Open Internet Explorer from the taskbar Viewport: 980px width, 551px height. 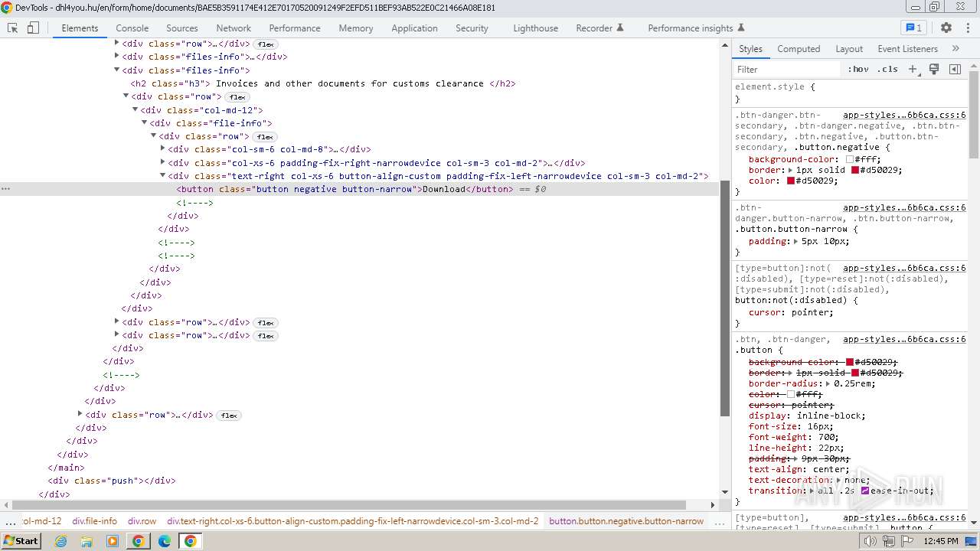(61, 541)
